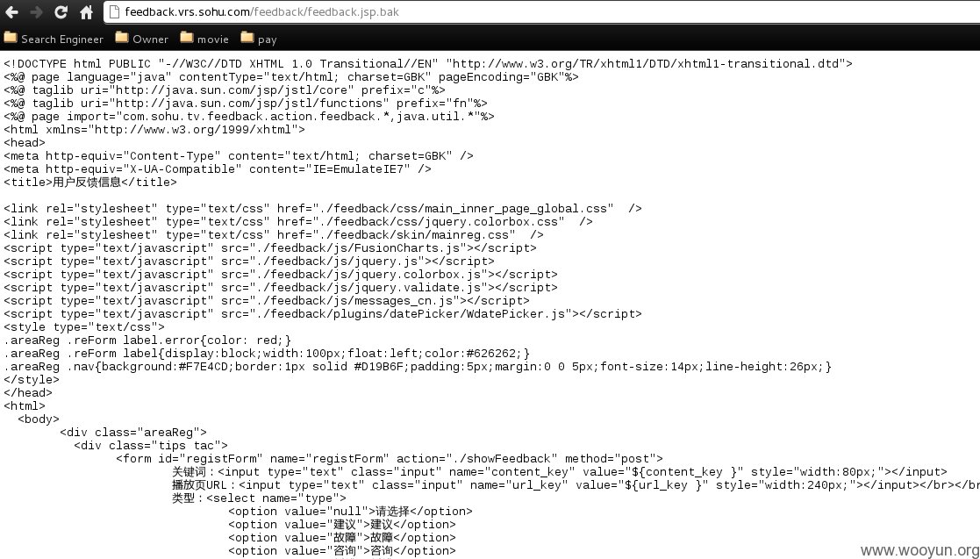Go back with the browser back arrow

click(x=12, y=12)
